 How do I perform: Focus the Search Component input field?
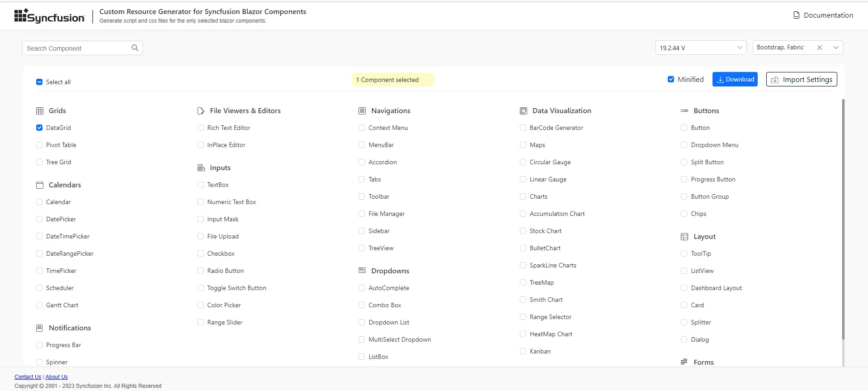tap(77, 48)
